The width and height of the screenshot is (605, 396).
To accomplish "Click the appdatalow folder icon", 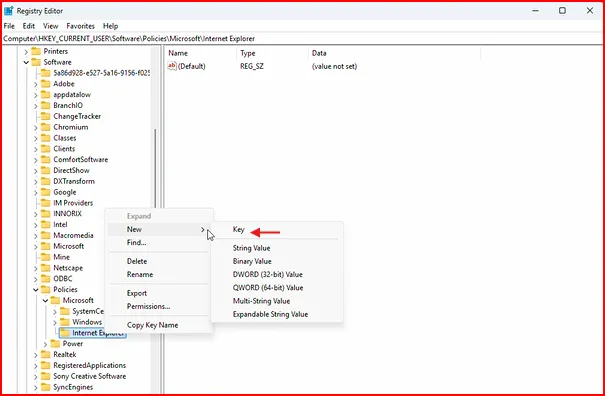I will [46, 95].
